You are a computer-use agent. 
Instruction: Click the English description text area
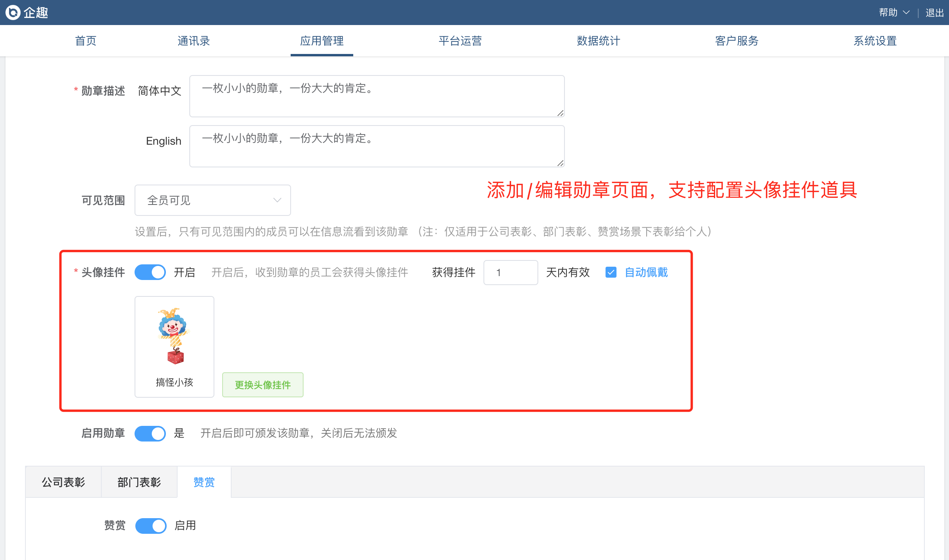pyautogui.click(x=376, y=146)
